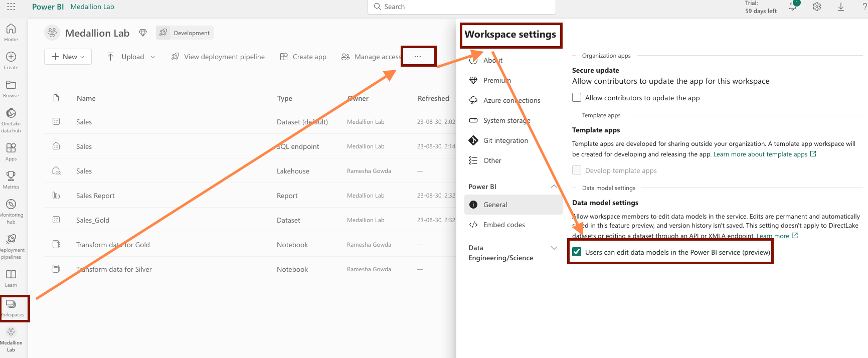The height and width of the screenshot is (358, 868).
Task: Toggle the Develop template apps checkbox
Action: tap(577, 170)
